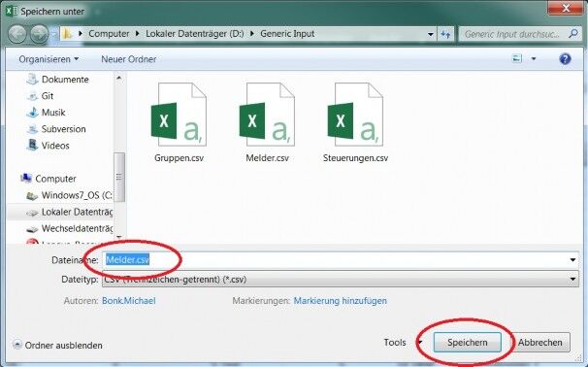This screenshot has height=367, width=588.
Task: Expand the Dateiname history dropdown arrow
Action: click(x=572, y=260)
